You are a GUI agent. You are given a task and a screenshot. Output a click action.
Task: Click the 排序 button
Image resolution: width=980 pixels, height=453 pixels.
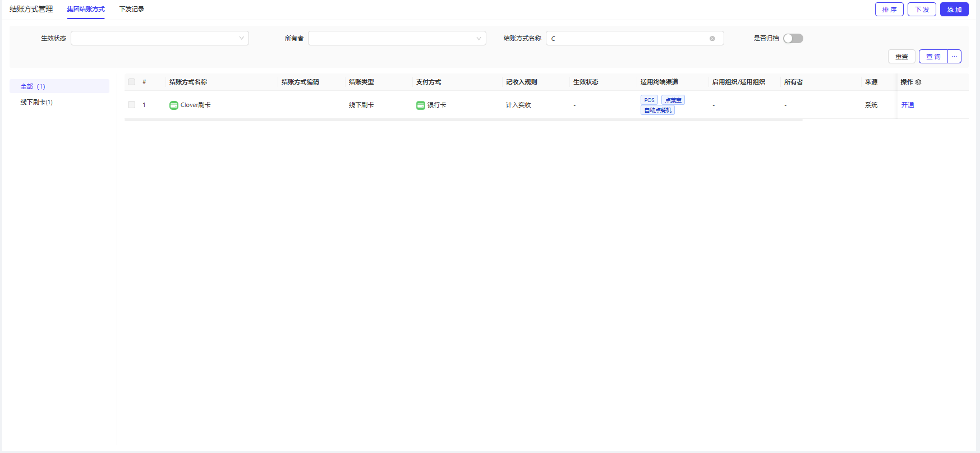click(x=889, y=10)
